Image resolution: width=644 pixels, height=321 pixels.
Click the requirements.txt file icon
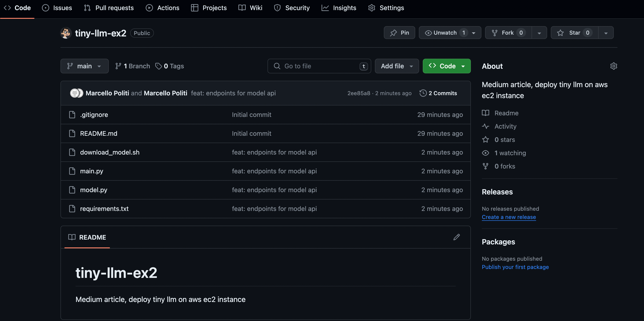point(72,208)
